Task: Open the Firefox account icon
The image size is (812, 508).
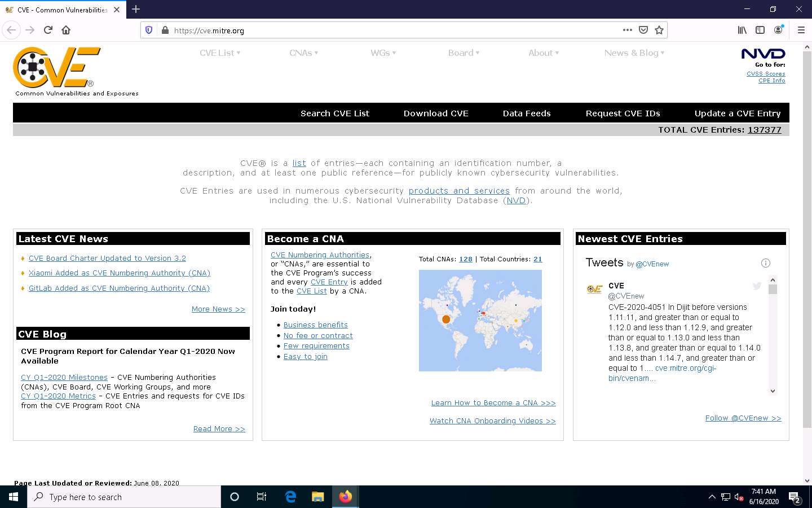Action: point(778,30)
